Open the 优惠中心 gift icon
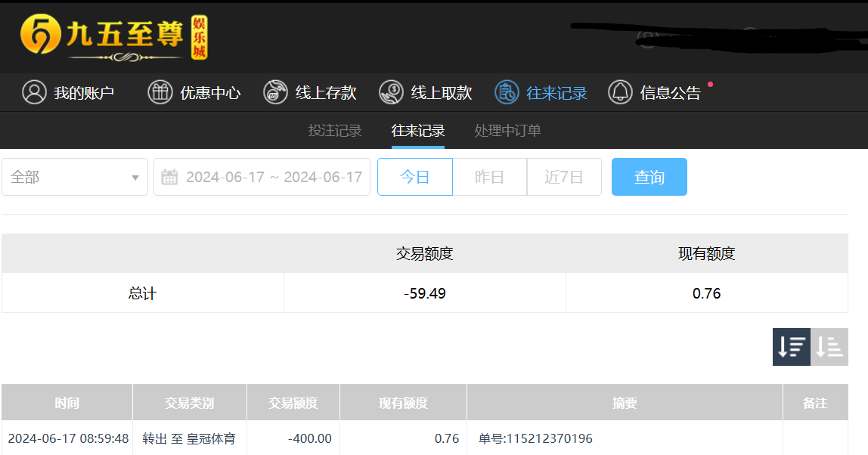This screenshot has height=455, width=868. (x=160, y=92)
